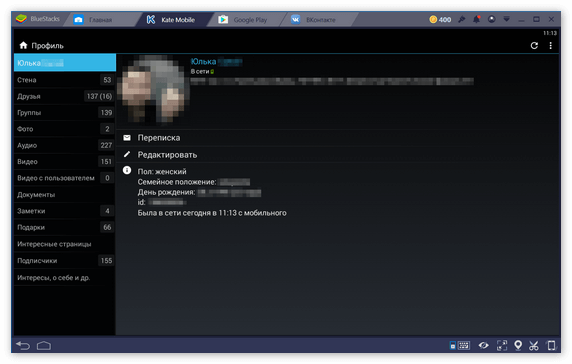Open BlueStacks notifications bell
Viewport: 572px width, 364px height.
(476, 19)
